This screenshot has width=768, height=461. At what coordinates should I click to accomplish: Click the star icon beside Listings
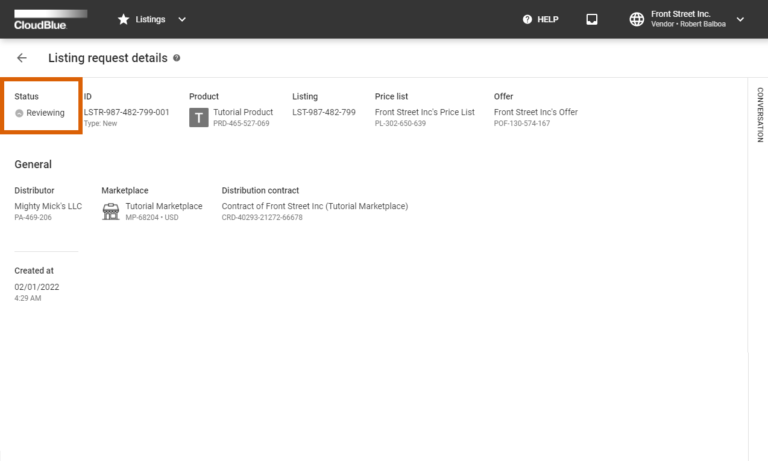pyautogui.click(x=123, y=19)
